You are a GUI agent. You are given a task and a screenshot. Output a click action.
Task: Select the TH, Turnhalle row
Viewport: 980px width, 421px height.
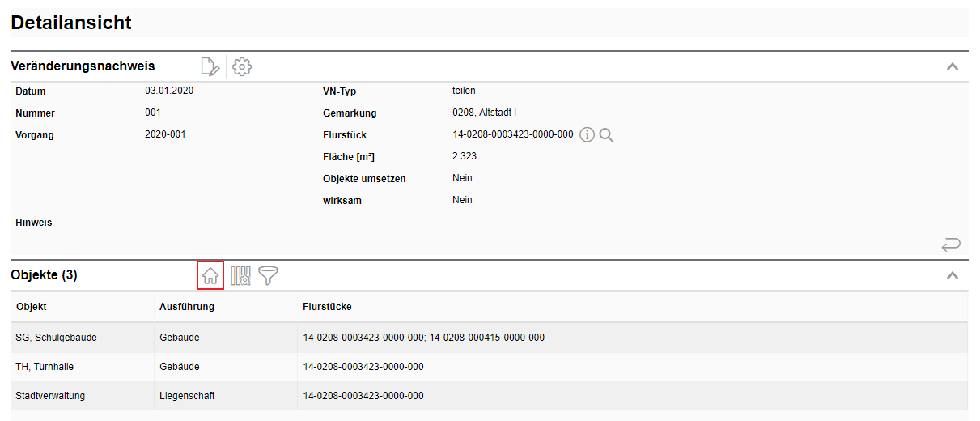(45, 367)
